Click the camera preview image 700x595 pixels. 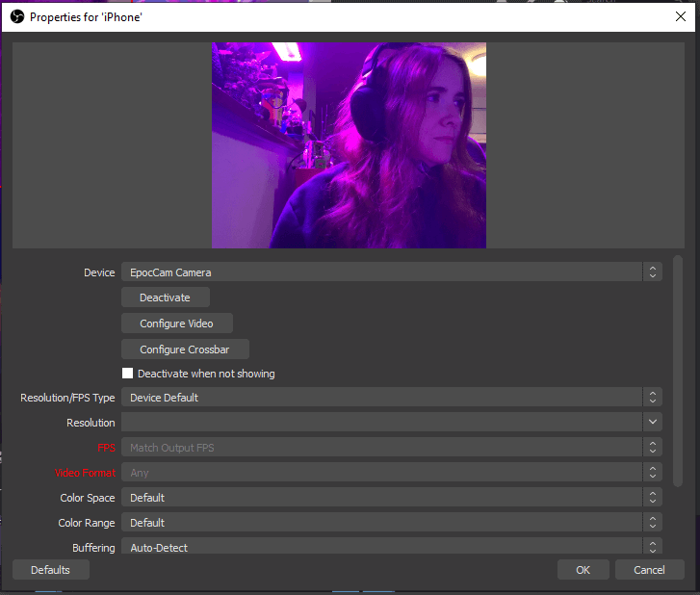[349, 145]
